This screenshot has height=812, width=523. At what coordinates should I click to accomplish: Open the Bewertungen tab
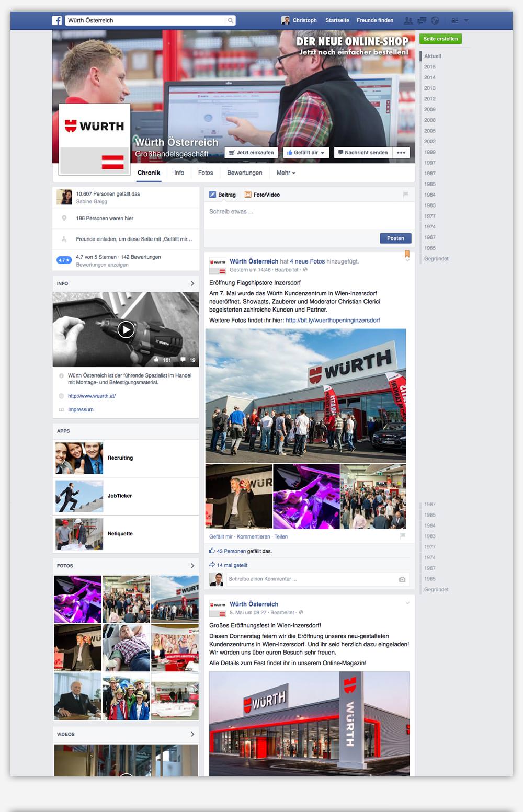pyautogui.click(x=245, y=173)
